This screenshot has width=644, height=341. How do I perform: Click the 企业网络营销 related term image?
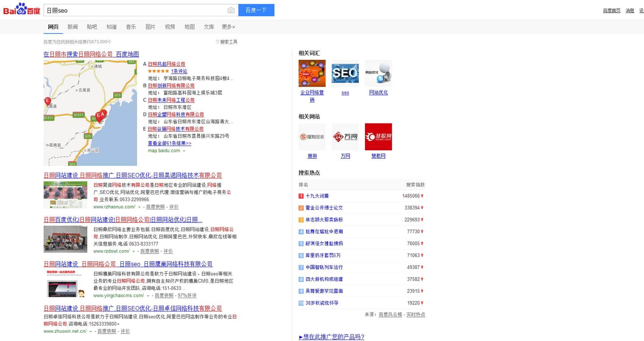(312, 73)
